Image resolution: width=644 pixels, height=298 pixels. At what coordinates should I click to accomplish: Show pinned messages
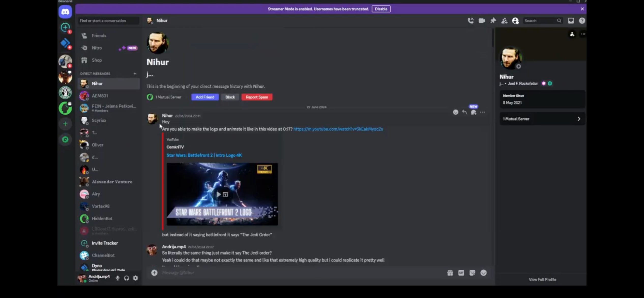pos(493,21)
